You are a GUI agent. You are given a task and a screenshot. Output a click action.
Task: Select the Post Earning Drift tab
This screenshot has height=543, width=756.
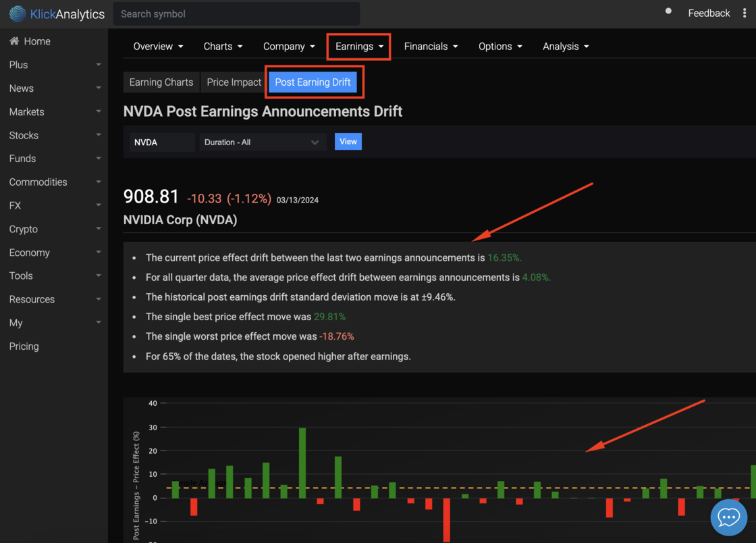click(x=313, y=82)
